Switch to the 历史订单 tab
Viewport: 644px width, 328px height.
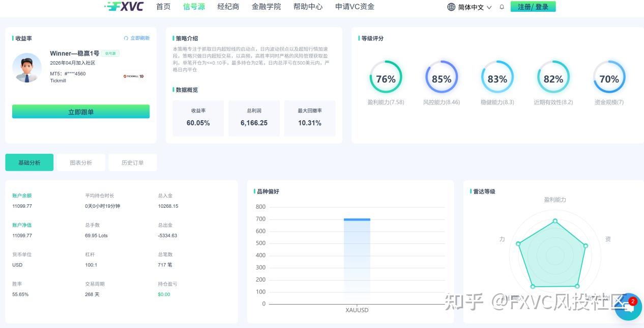coord(133,162)
